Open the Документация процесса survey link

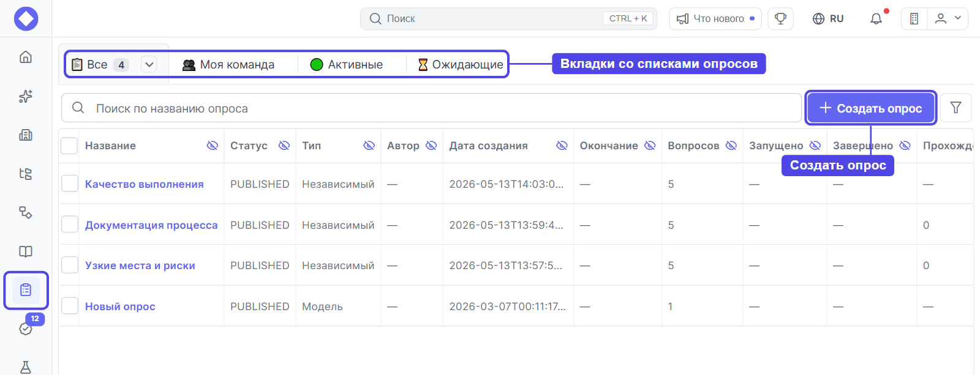tap(151, 225)
